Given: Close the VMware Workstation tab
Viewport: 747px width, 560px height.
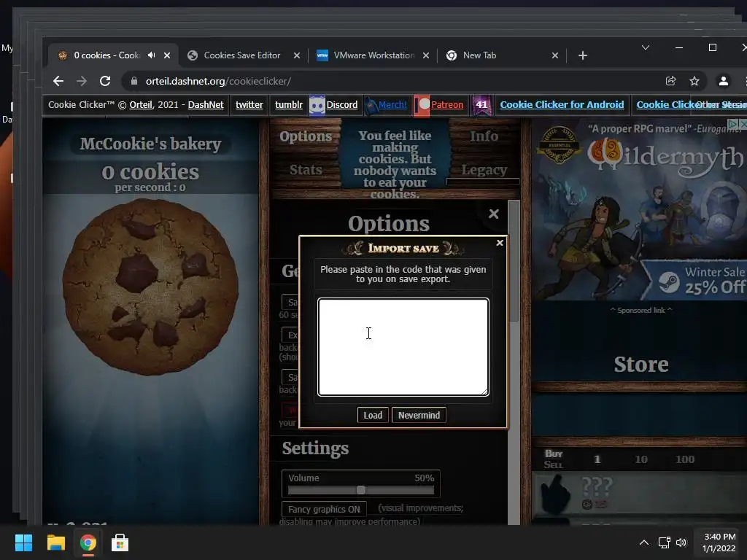Looking at the screenshot, I should [x=426, y=55].
